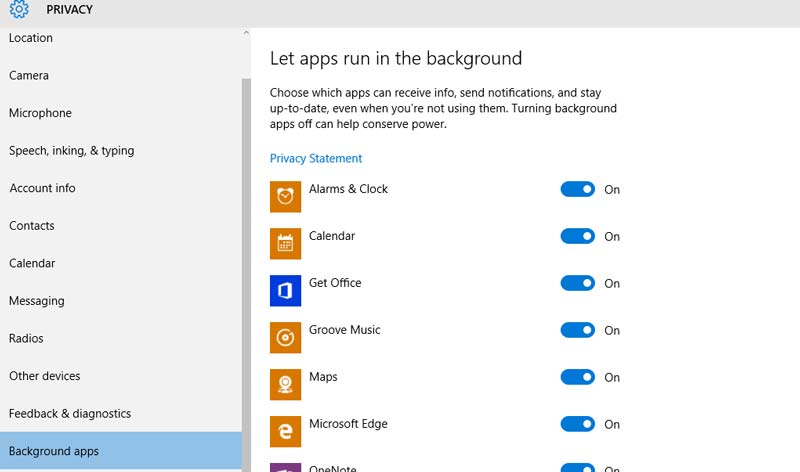
Task: Click the Get Office app icon
Action: coord(285,290)
